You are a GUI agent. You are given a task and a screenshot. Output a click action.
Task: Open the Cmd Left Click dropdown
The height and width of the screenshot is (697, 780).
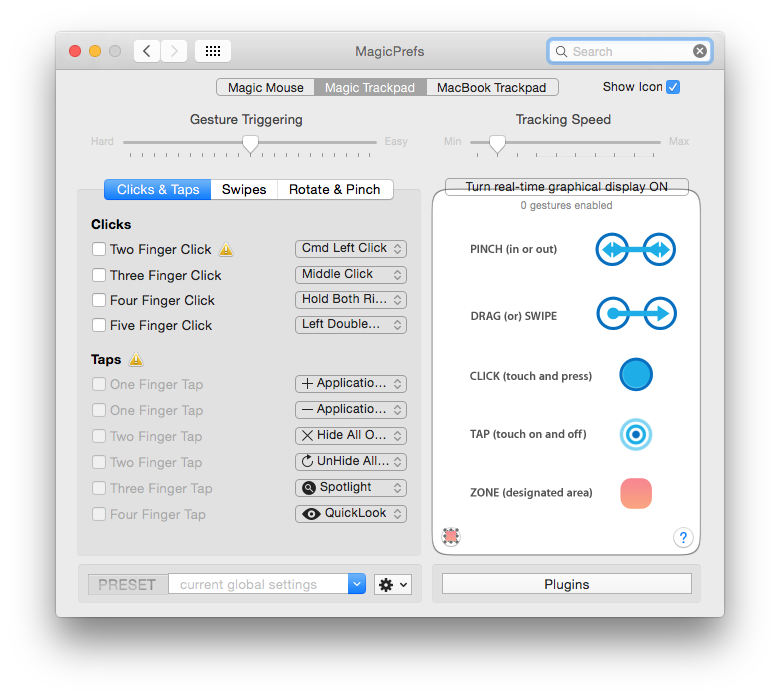tap(351, 248)
